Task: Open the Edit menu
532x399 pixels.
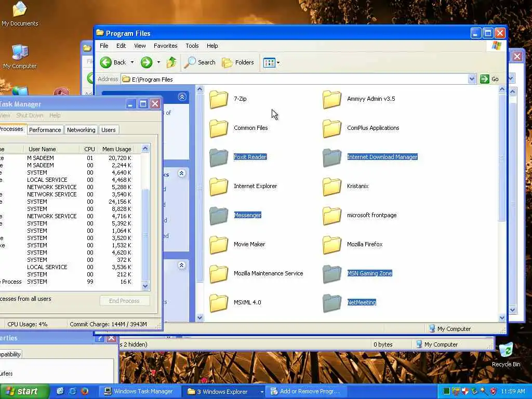Action: click(x=121, y=46)
